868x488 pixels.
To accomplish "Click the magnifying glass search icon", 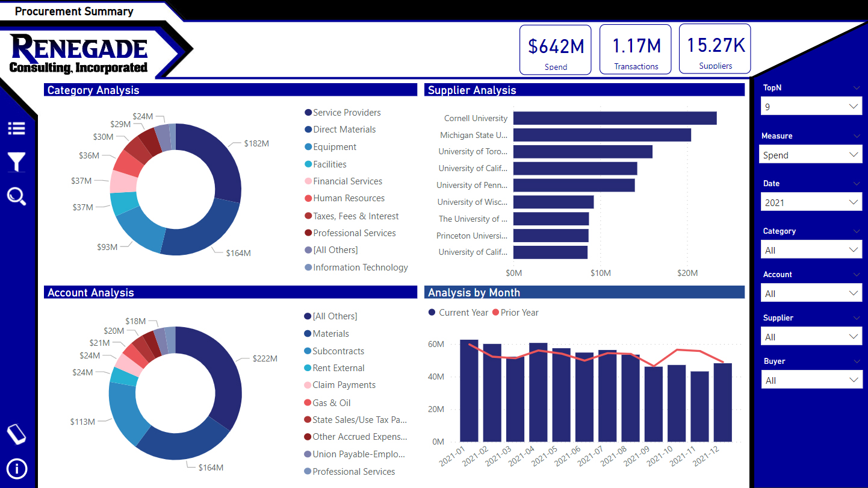I will tap(16, 196).
